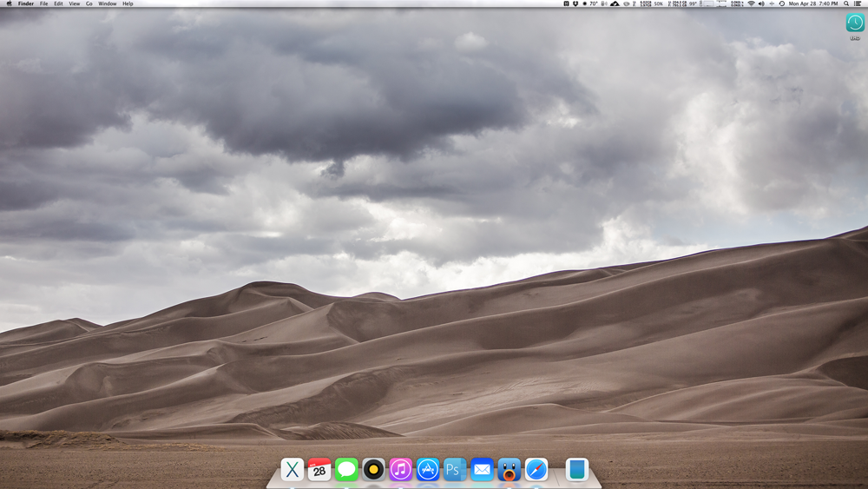Open Notification Center list icon

[858, 3]
